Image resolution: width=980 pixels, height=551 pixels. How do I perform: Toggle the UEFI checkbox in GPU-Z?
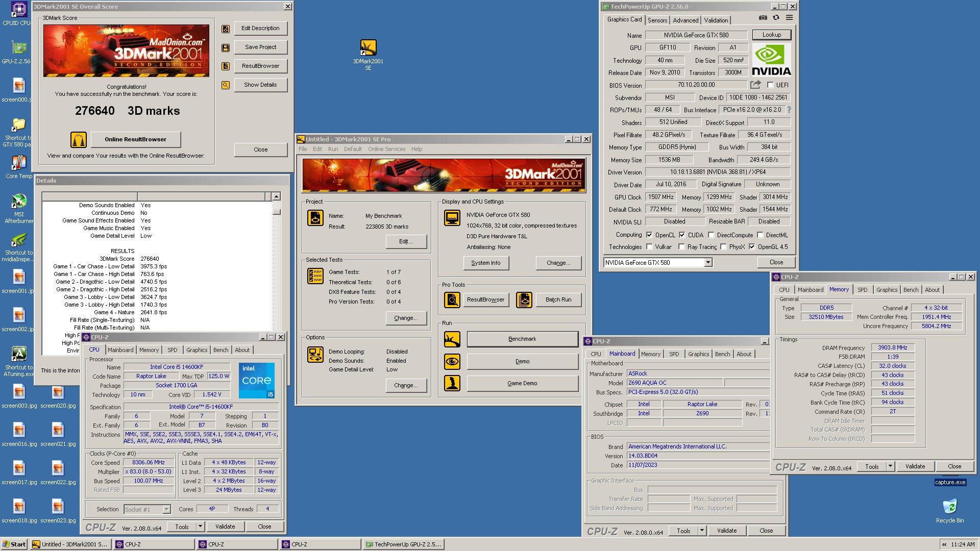770,85
